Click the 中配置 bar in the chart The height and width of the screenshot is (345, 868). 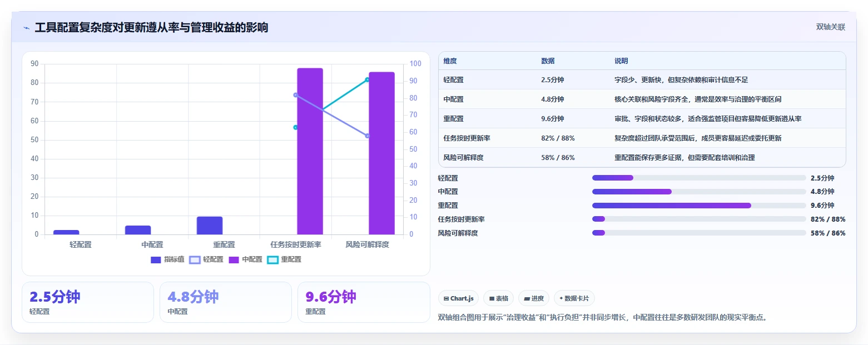point(138,230)
